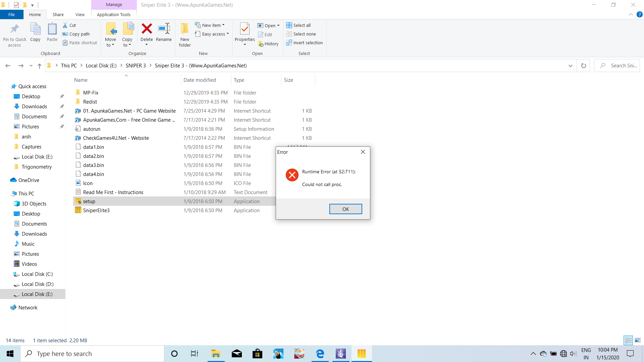Click the Delete red X icon
The width and height of the screenshot is (644, 362).
coord(147,29)
